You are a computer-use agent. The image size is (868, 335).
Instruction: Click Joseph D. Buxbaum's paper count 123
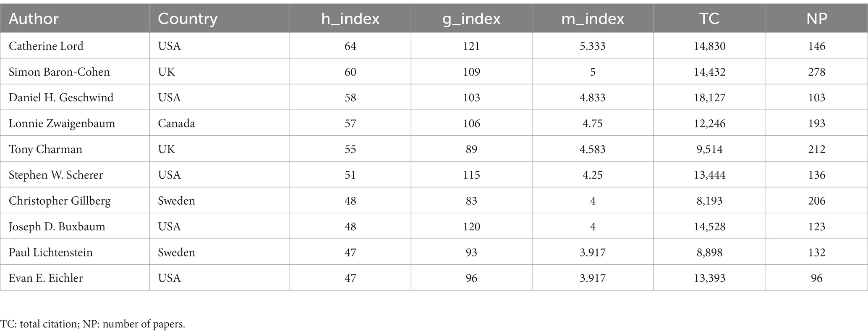[816, 227]
